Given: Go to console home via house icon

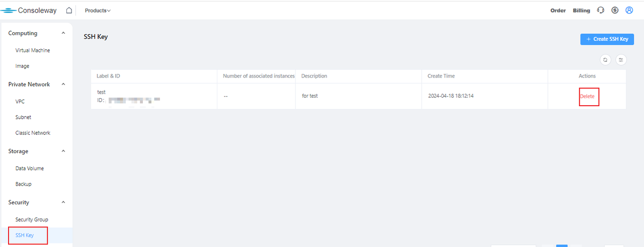Looking at the screenshot, I should (69, 11).
